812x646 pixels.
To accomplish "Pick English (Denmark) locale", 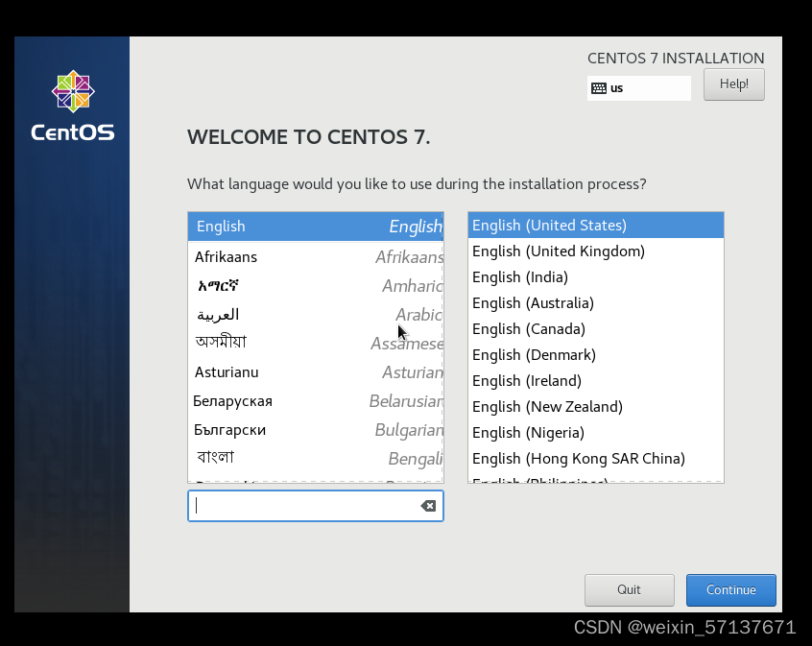I will click(595, 355).
